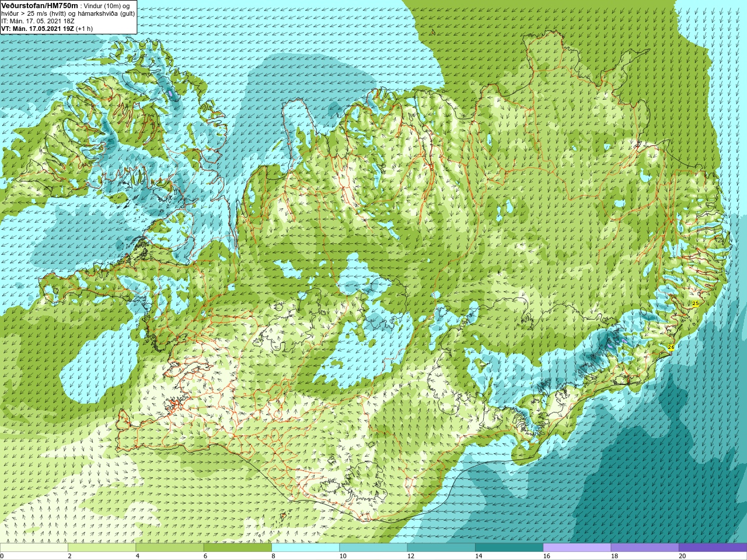747x560 pixels.
Task: Select the 4–6 m/s green legend swatch
Action: click(x=170, y=548)
